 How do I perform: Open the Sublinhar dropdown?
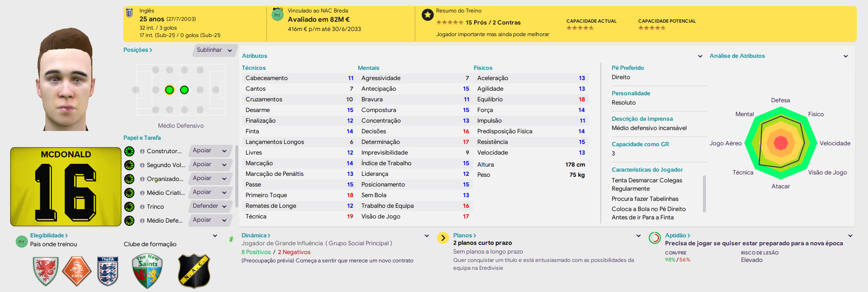click(x=215, y=50)
